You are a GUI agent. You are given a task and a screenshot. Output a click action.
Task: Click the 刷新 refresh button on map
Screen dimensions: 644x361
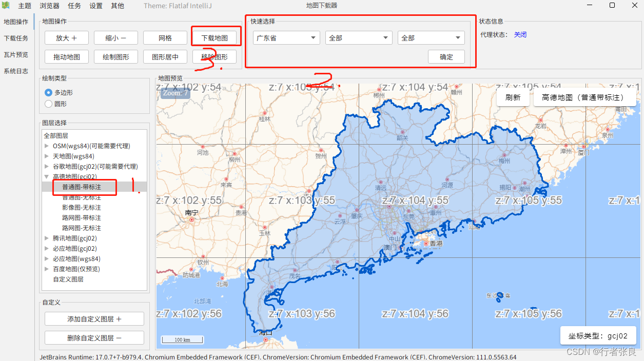(x=513, y=97)
